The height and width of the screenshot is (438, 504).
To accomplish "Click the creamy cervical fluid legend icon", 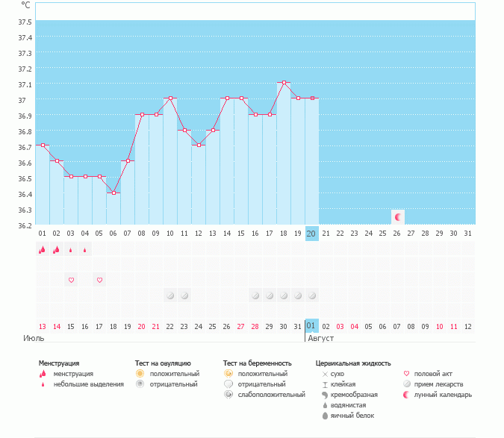I will click(325, 394).
